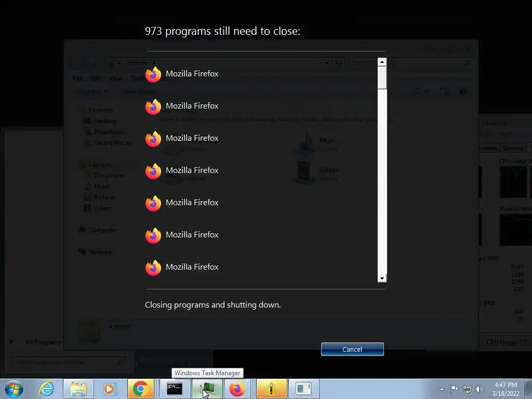Expand the Organize dropdown in Libraries window
532x399 pixels.
pos(92,91)
